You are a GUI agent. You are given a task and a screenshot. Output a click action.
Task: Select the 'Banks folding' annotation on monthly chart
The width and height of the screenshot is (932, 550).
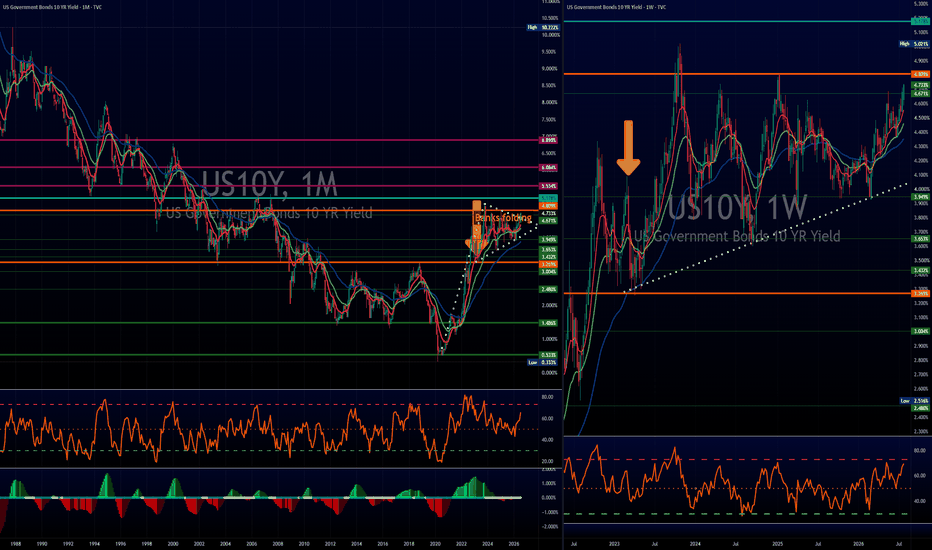(503, 218)
